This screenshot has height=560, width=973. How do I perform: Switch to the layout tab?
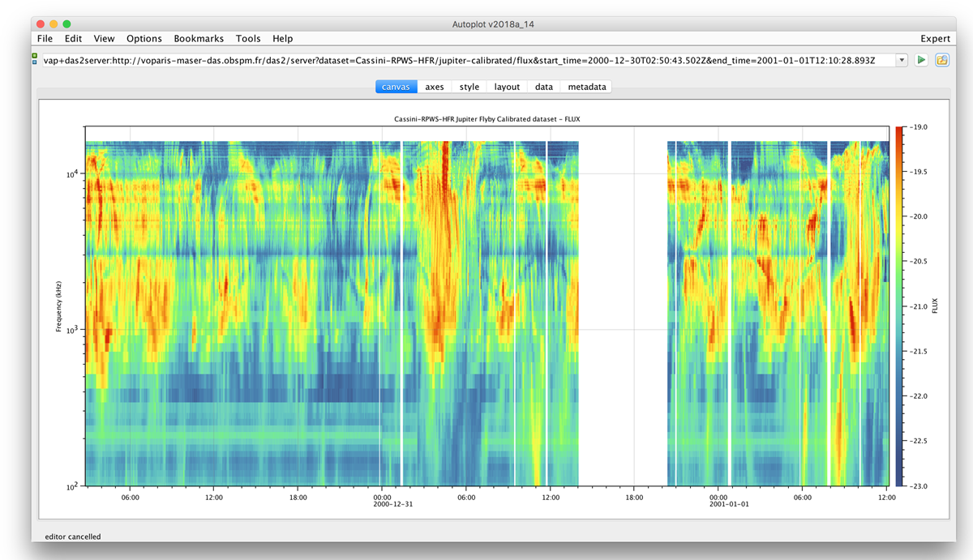[x=507, y=87]
